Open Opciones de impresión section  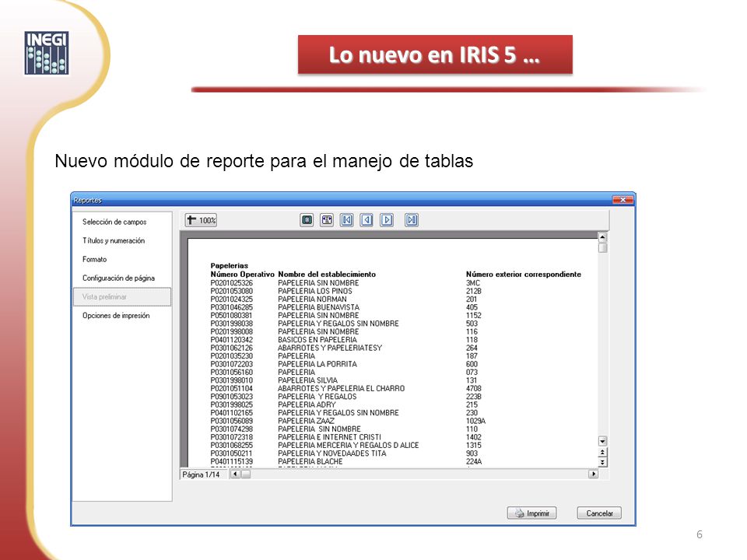pos(116,316)
